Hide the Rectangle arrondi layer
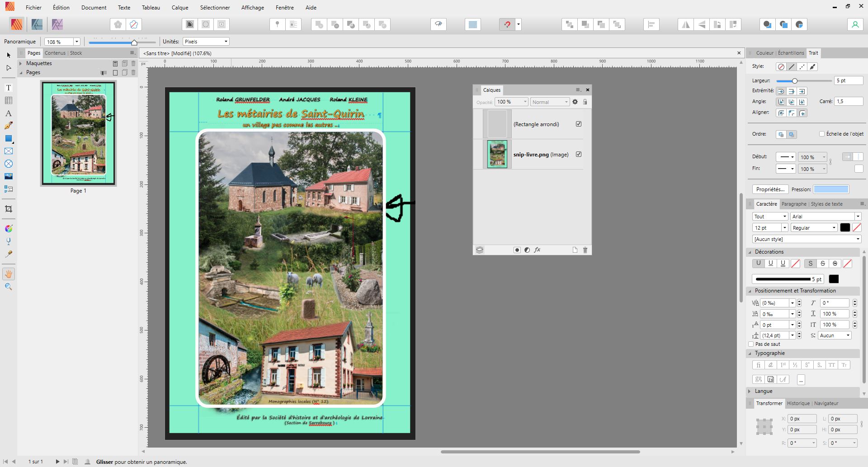 (x=579, y=124)
